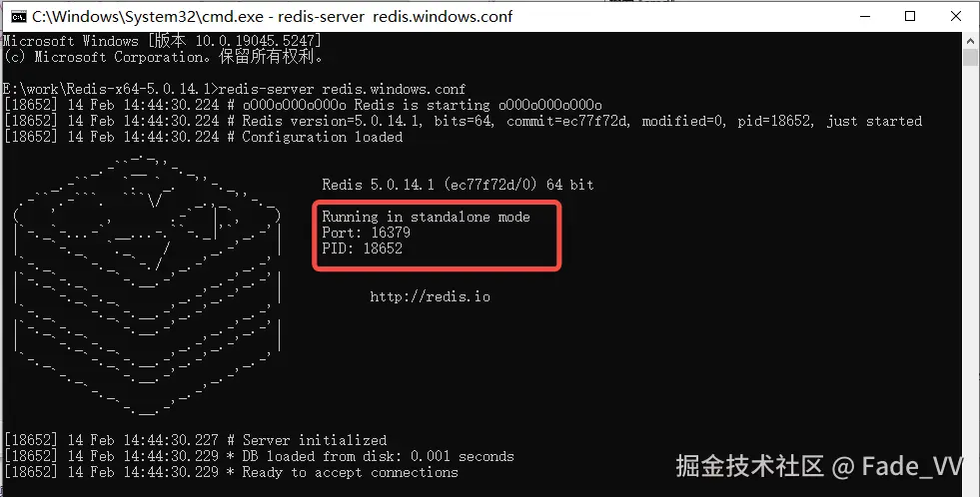Minimize the cmd.exe window

coord(865,16)
